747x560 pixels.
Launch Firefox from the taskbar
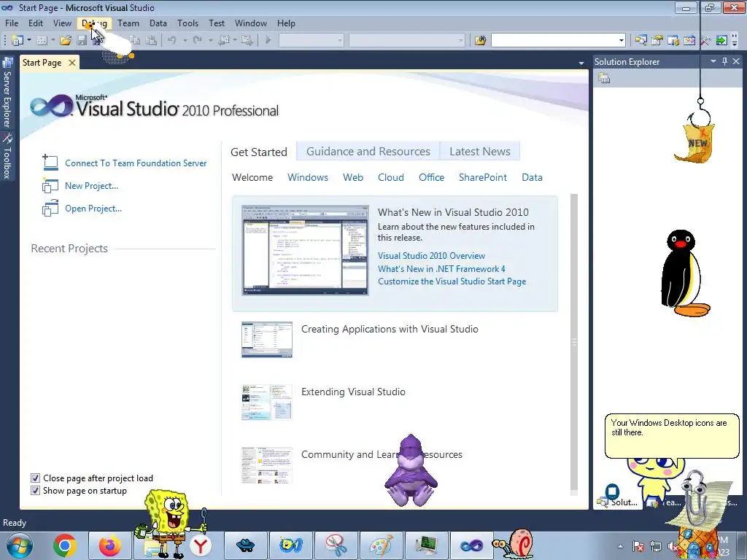(109, 545)
